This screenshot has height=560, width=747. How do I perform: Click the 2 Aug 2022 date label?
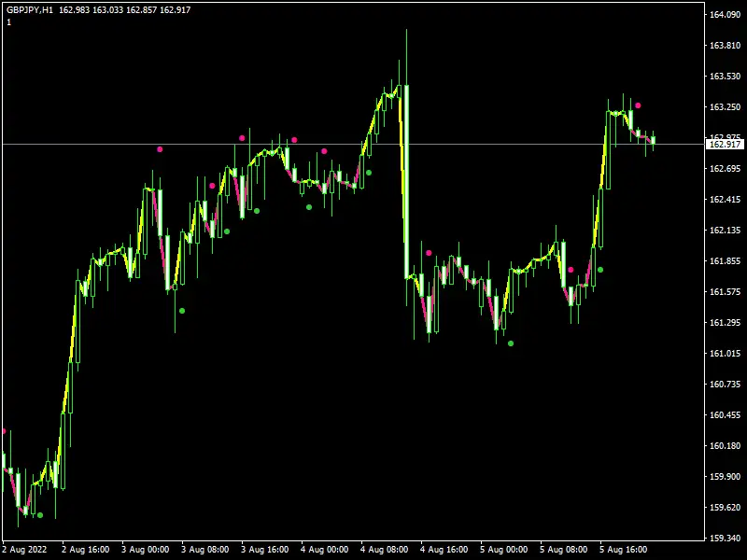pos(25,550)
